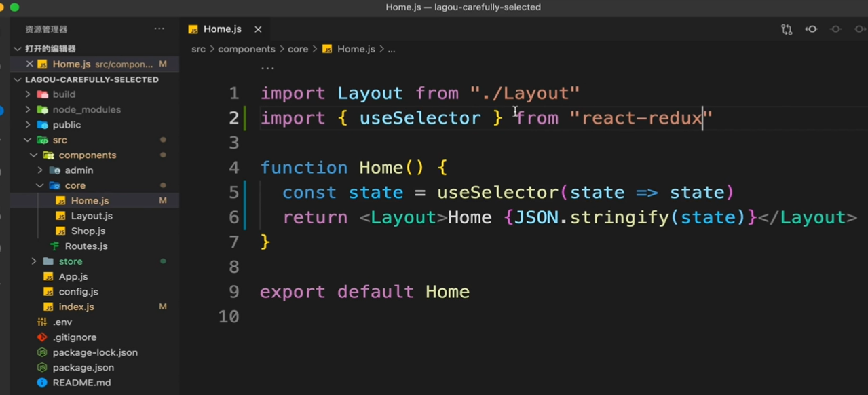Click line number 5 in gutter
This screenshot has height=395, width=868.
(x=233, y=193)
